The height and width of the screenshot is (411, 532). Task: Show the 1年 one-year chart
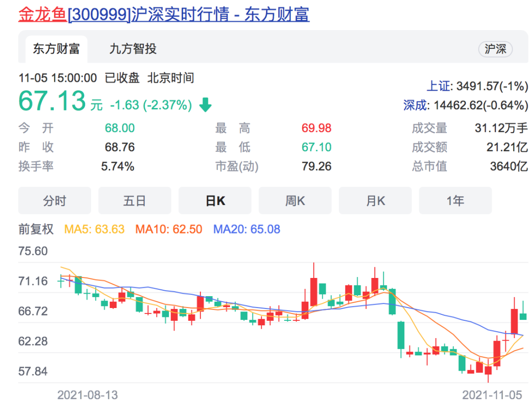[455, 201]
